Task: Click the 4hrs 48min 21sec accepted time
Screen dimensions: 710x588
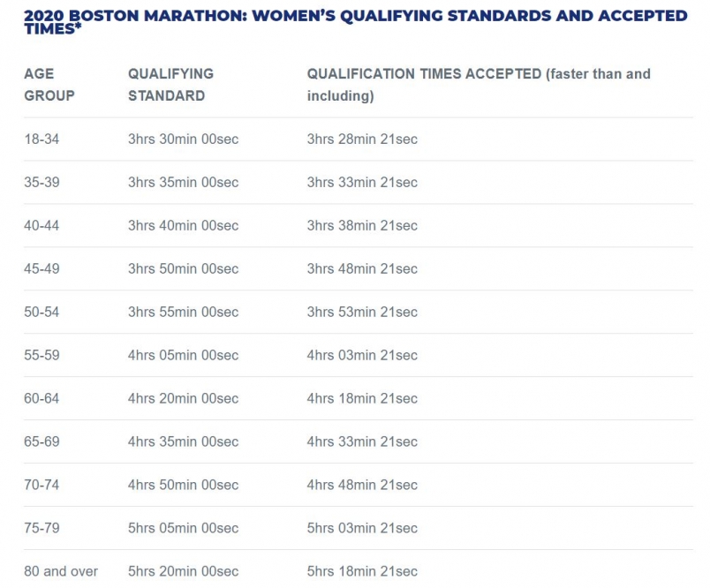Action: pyautogui.click(x=362, y=485)
